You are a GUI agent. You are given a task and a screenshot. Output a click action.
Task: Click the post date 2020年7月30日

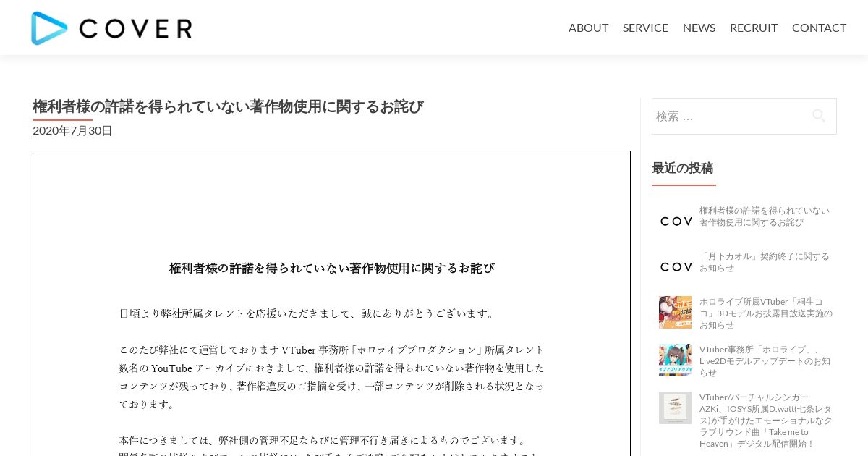pos(72,130)
